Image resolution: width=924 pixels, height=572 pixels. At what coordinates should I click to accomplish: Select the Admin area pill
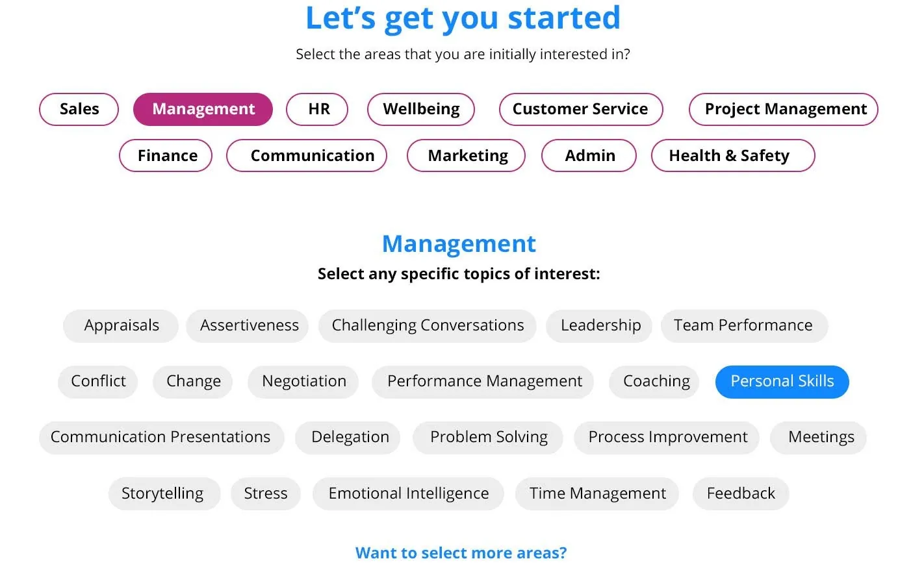pos(589,156)
